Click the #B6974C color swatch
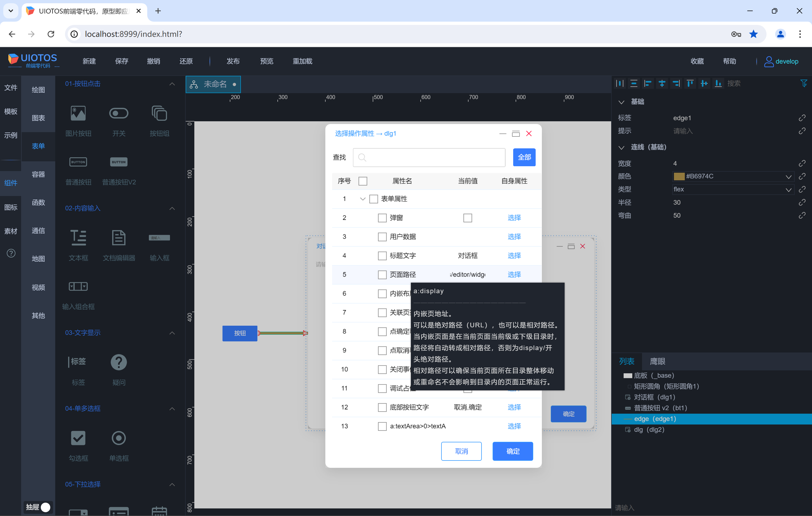This screenshot has height=516, width=812. click(x=679, y=177)
